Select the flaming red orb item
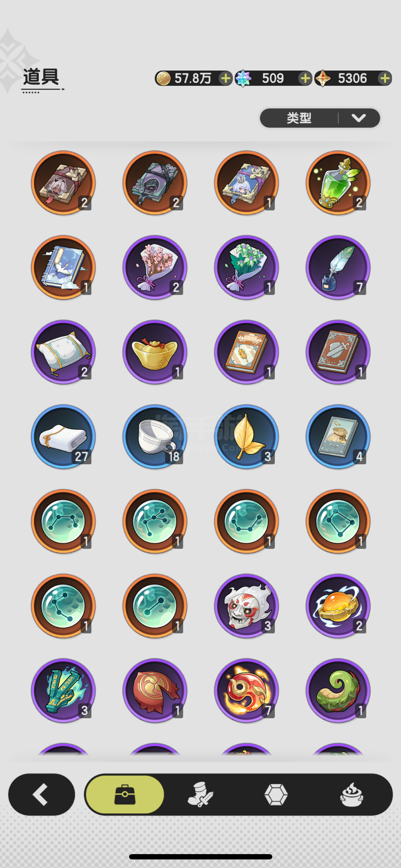 pos(246,690)
